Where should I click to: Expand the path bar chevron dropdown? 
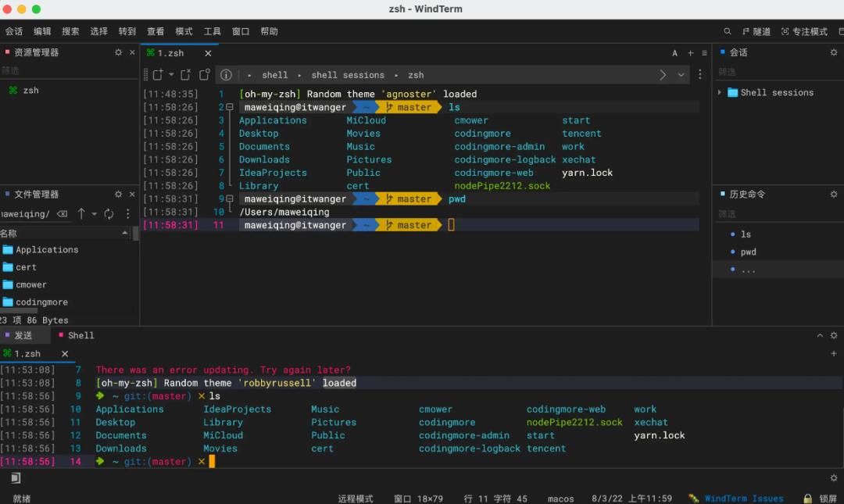[x=681, y=75]
